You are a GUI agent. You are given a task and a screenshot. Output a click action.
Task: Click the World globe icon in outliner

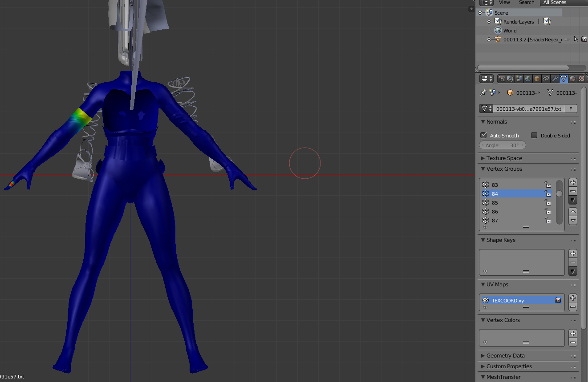pyautogui.click(x=498, y=30)
